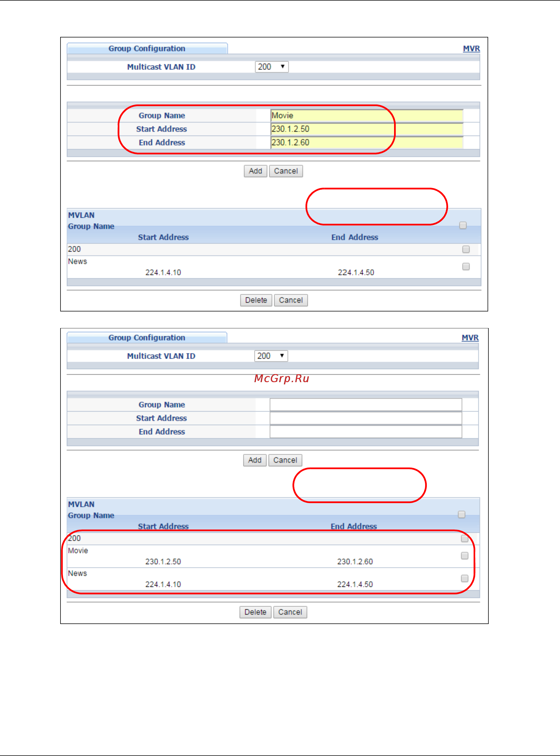Viewport: 560px width, 756px height.
Task: Click the News group name in top table
Action: click(77, 262)
